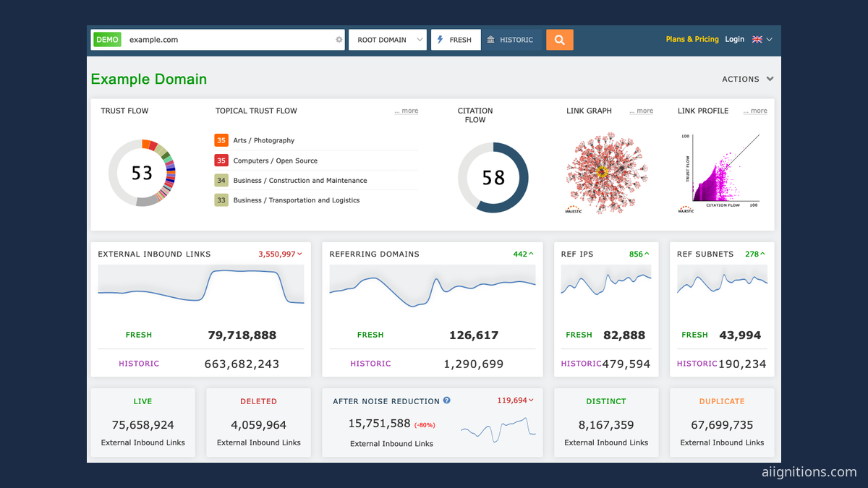This screenshot has height=488, width=868.
Task: Click the UK flag language icon
Action: (x=757, y=40)
